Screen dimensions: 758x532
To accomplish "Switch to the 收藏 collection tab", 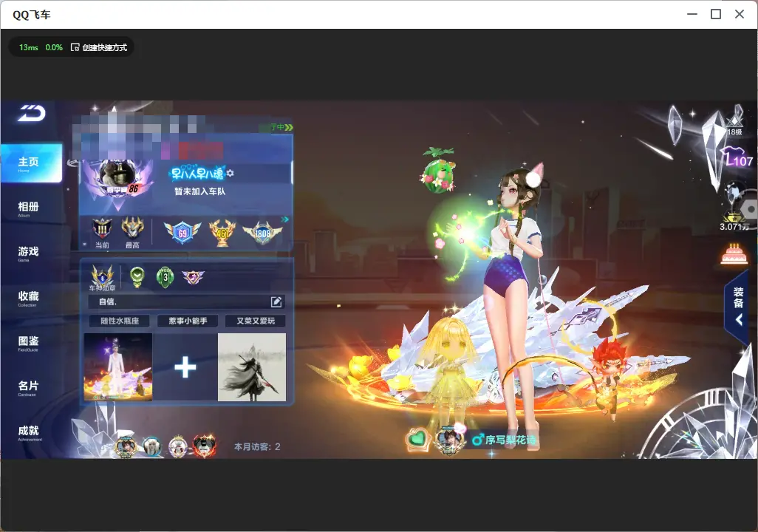I will (x=28, y=298).
